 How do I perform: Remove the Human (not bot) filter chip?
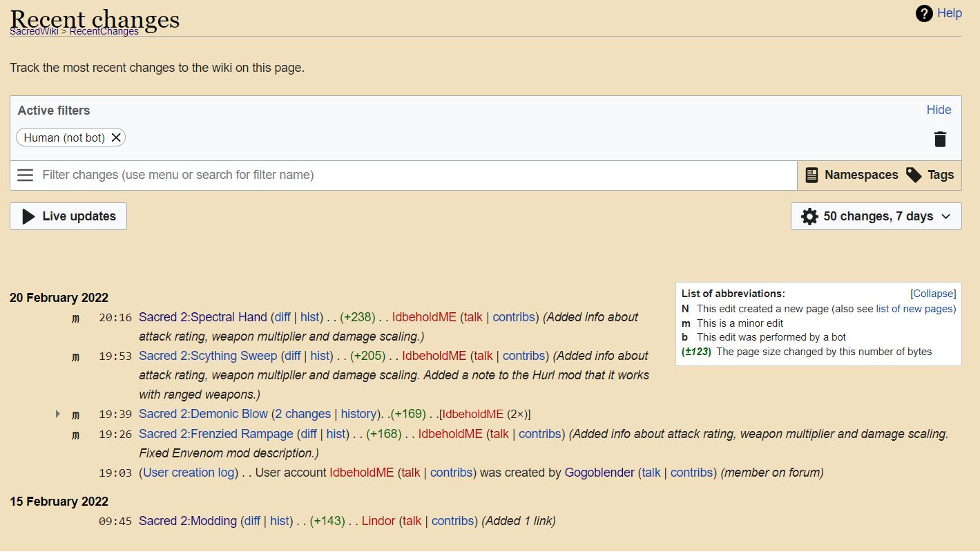click(x=116, y=137)
